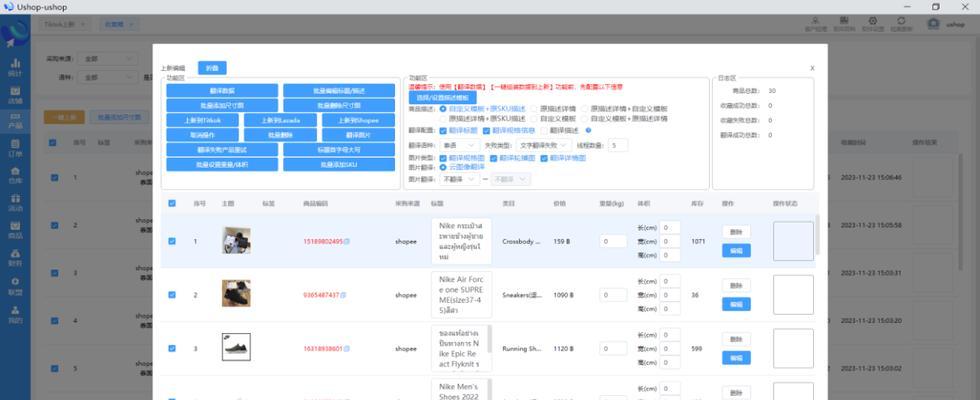
Task: Uncheck row 2 checkbox in dialog table
Action: pyautogui.click(x=172, y=295)
